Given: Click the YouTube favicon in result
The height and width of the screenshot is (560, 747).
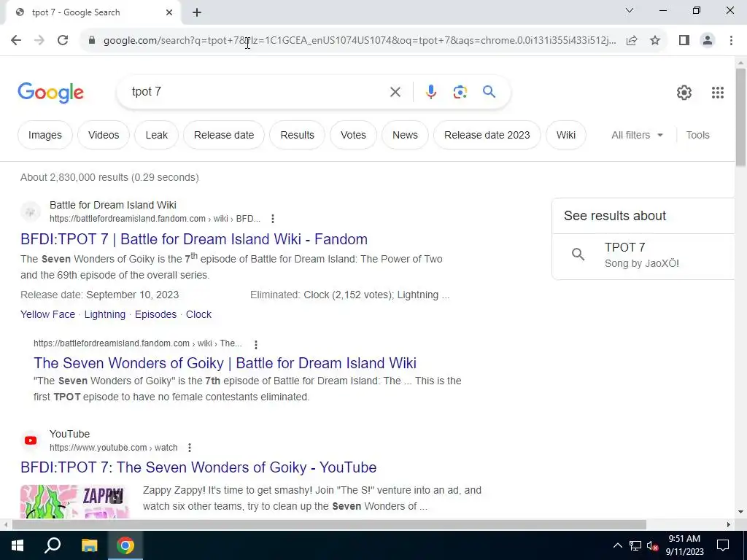Looking at the screenshot, I should point(31,440).
